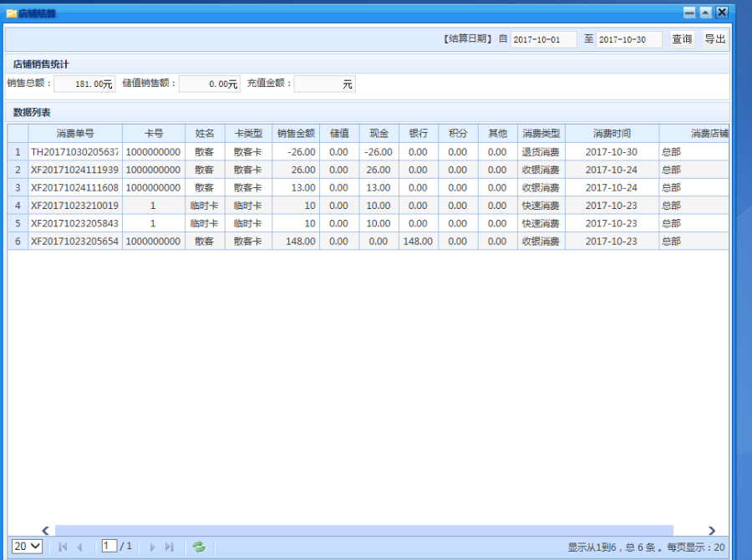Viewport: 752px width, 560px height.
Task: Sort by the 现金 column header
Action: (379, 134)
